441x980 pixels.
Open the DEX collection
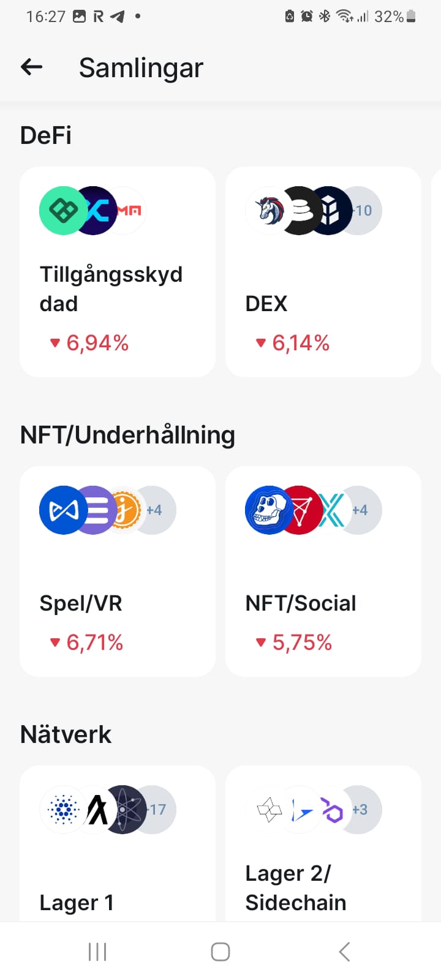pos(323,288)
